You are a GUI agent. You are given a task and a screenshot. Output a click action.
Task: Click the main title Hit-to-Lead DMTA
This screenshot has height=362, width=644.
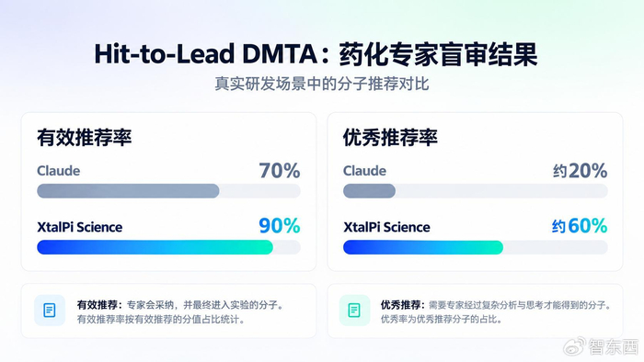pyautogui.click(x=206, y=54)
